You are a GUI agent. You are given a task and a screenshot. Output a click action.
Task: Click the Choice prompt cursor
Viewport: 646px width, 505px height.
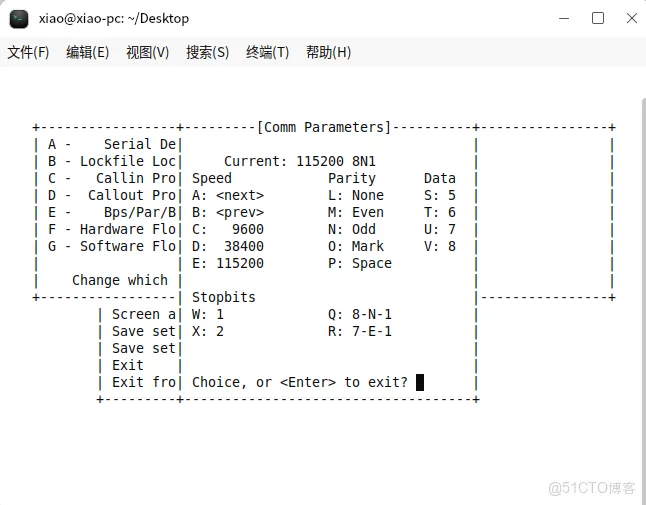point(420,382)
